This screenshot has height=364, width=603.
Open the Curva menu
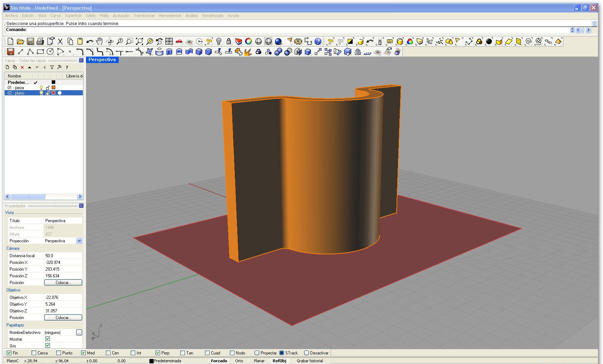click(x=56, y=16)
